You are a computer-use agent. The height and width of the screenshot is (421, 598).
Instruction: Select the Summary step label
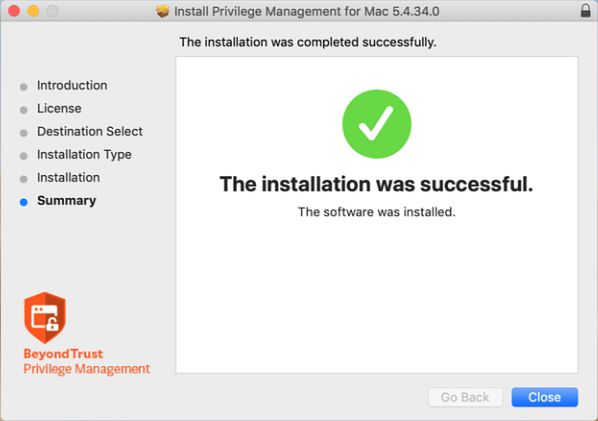[67, 201]
